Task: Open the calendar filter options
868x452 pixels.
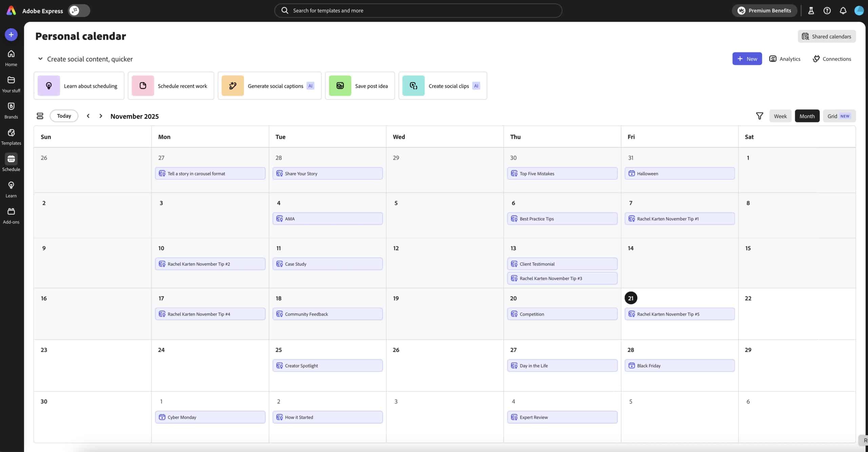Action: pyautogui.click(x=759, y=116)
